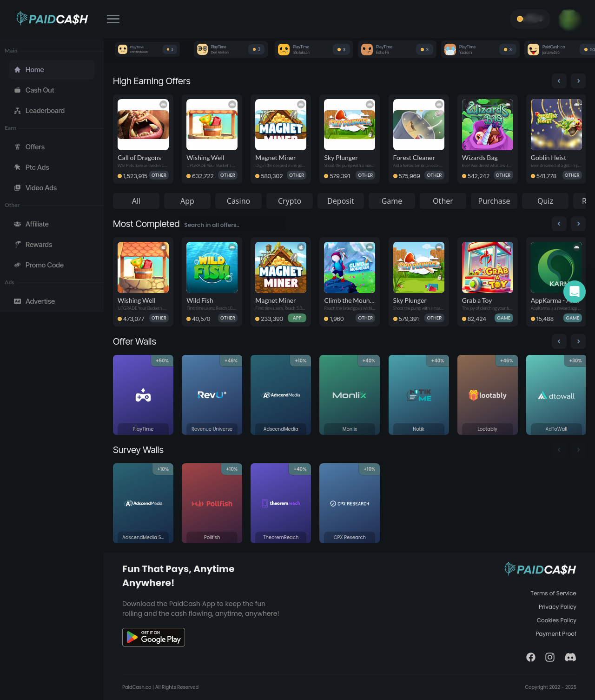Open Cookies Policy link
This screenshot has width=595, height=700.
(x=556, y=620)
